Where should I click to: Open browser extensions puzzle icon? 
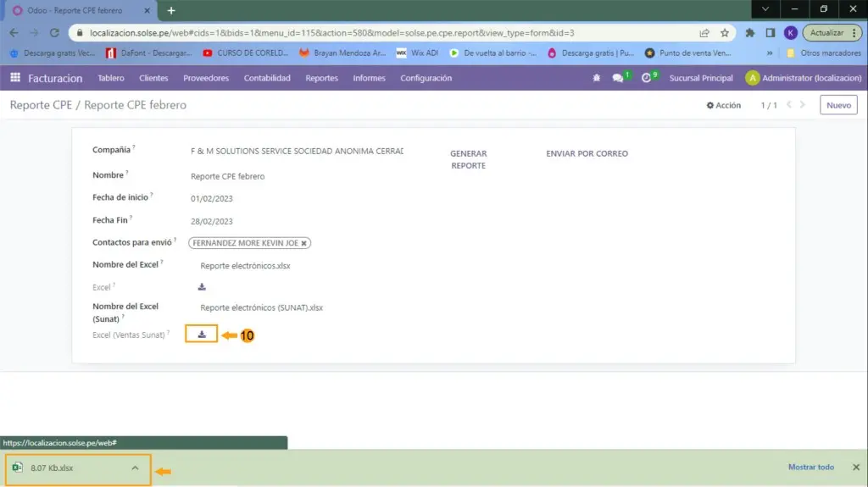click(750, 33)
